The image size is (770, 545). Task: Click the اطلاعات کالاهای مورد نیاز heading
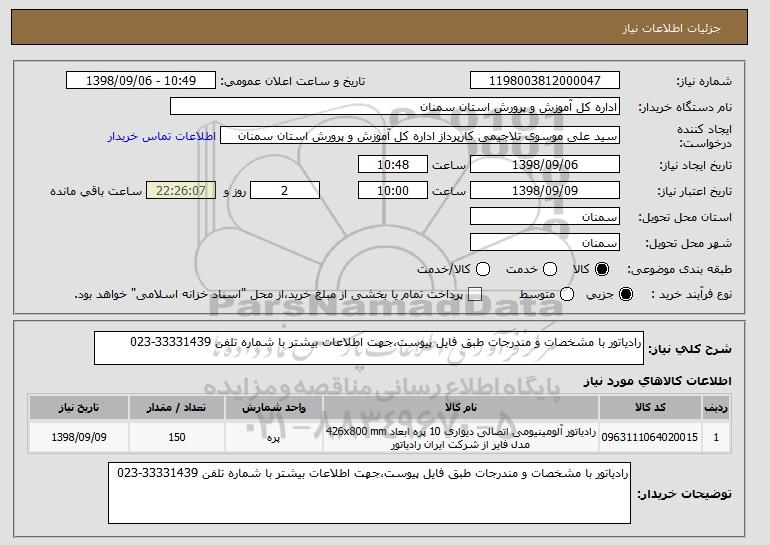click(658, 381)
